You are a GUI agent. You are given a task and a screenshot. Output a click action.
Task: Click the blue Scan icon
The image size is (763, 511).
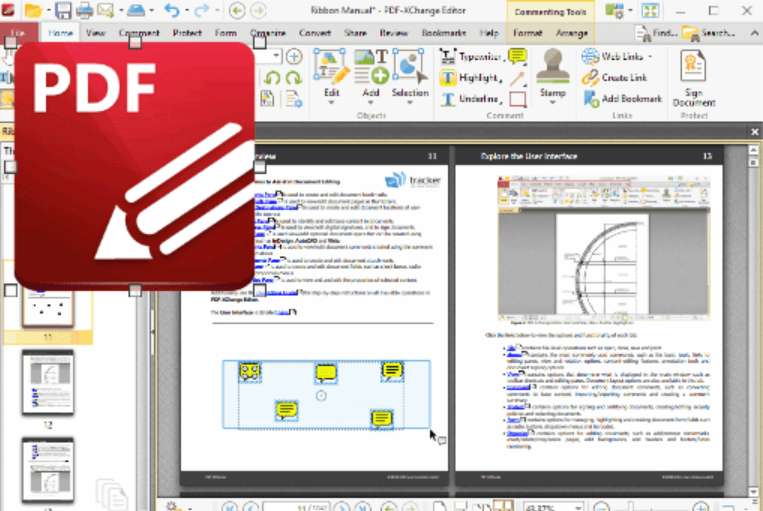136,10
